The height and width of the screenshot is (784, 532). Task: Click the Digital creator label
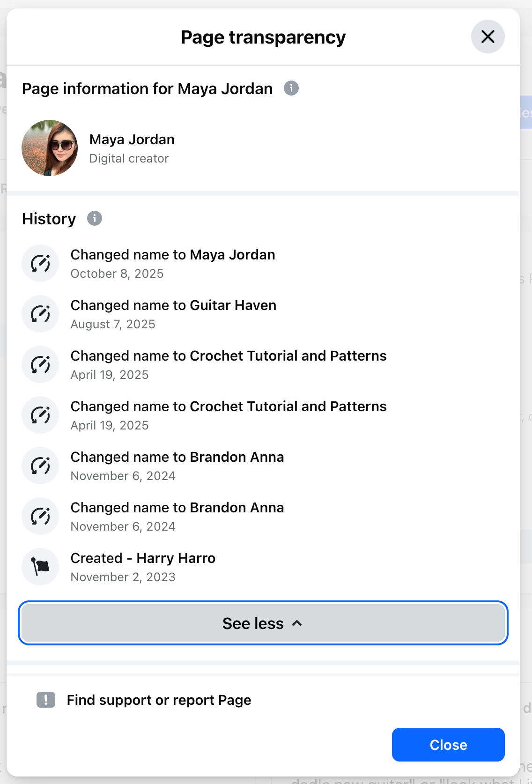(129, 158)
